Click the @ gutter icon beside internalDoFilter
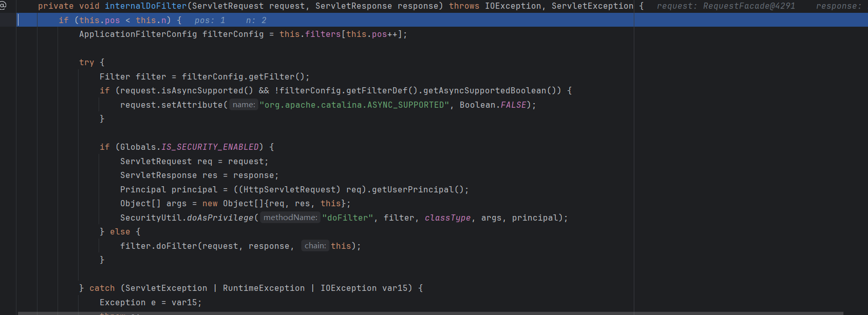 pos(3,6)
